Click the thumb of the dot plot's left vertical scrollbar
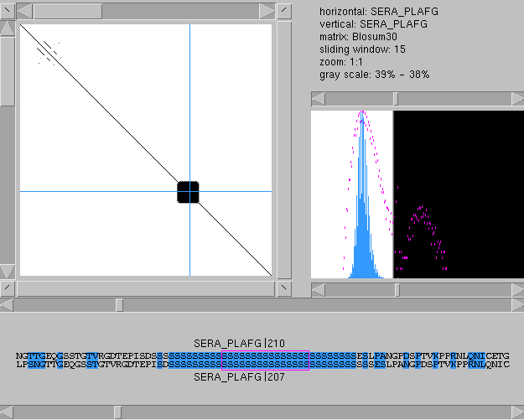 (x=8, y=71)
